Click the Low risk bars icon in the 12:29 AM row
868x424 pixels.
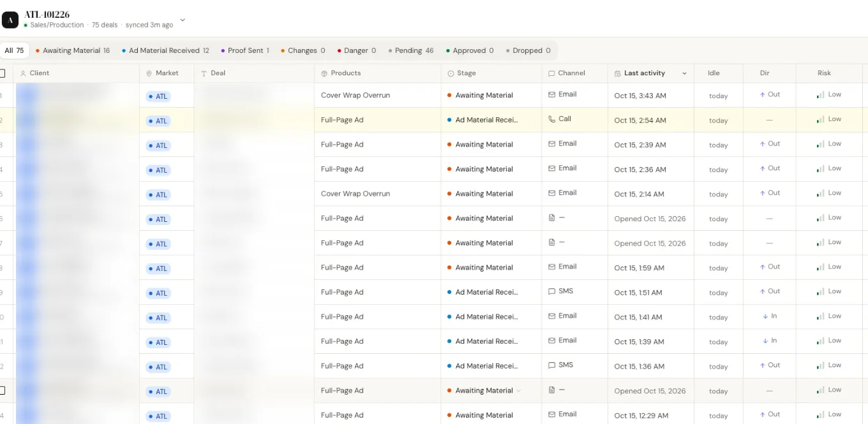pyautogui.click(x=820, y=415)
